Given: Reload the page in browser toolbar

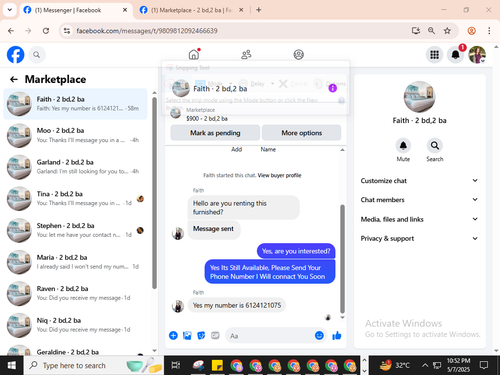Looking at the screenshot, I should [x=46, y=31].
